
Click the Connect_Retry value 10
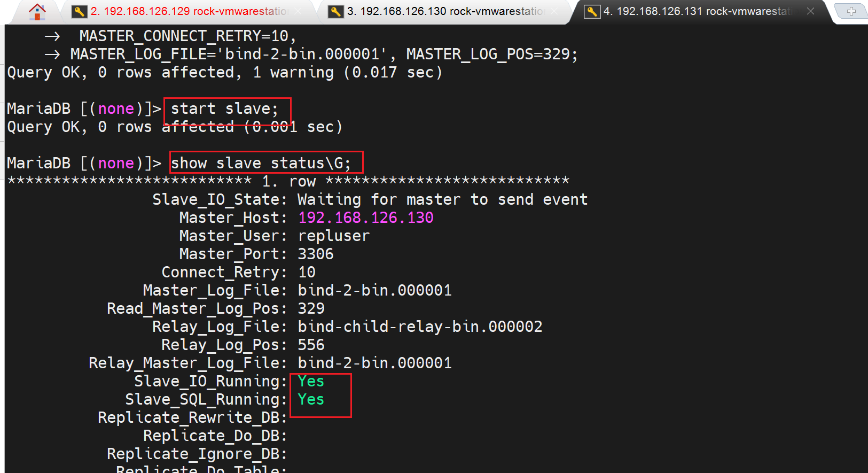coord(307,273)
